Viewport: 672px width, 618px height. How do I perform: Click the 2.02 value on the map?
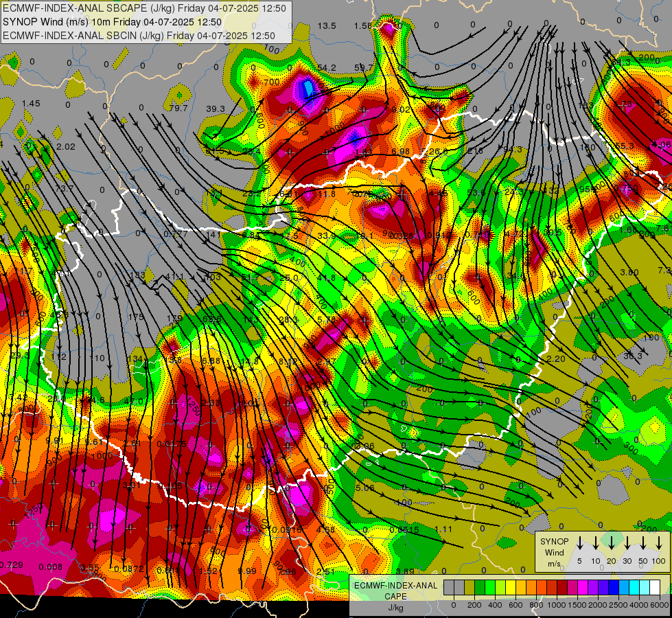click(66, 147)
